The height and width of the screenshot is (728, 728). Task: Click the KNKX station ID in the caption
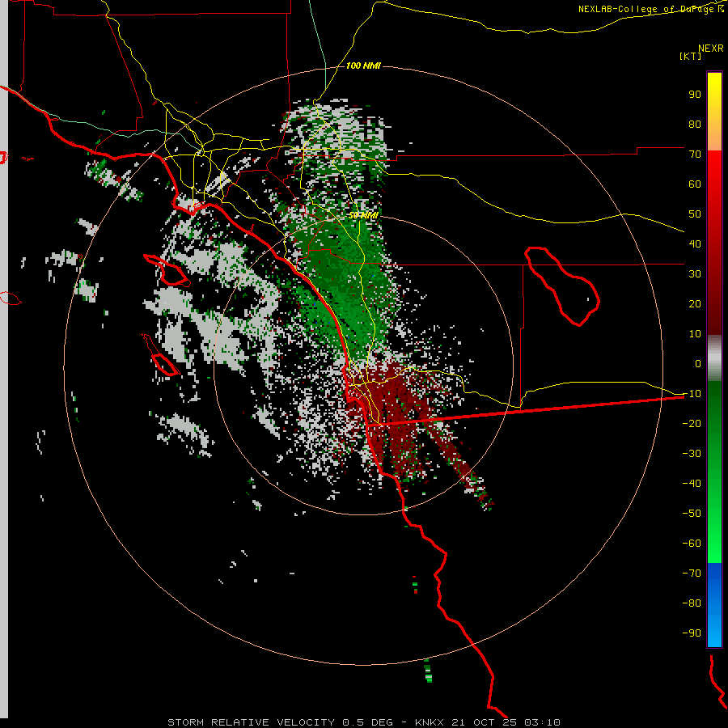pos(430,722)
